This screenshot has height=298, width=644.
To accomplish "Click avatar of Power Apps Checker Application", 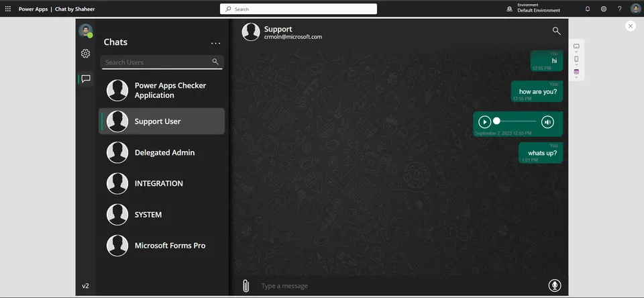I will point(117,91).
